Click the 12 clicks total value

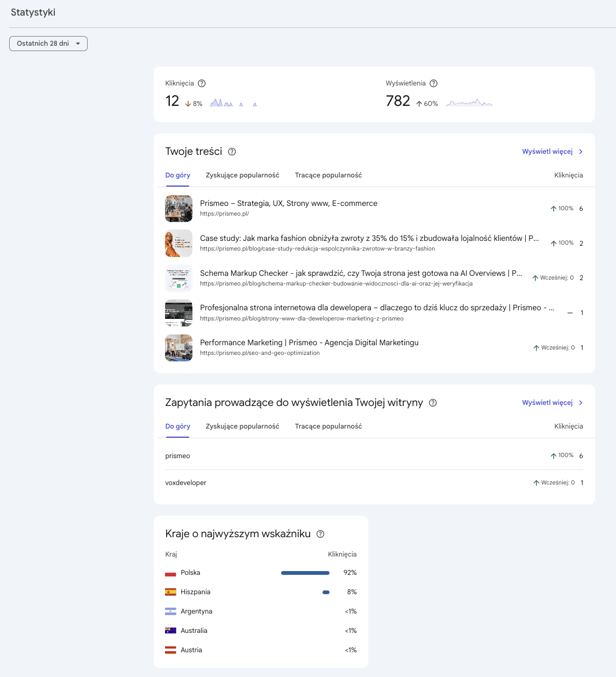tap(172, 101)
